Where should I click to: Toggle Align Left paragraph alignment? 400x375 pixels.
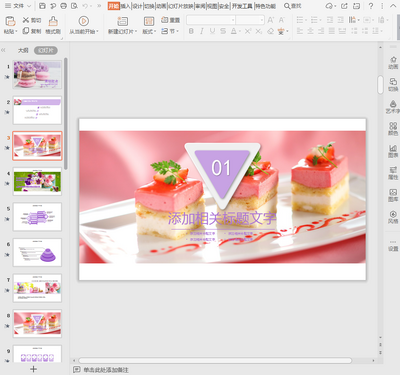[x=300, y=31]
